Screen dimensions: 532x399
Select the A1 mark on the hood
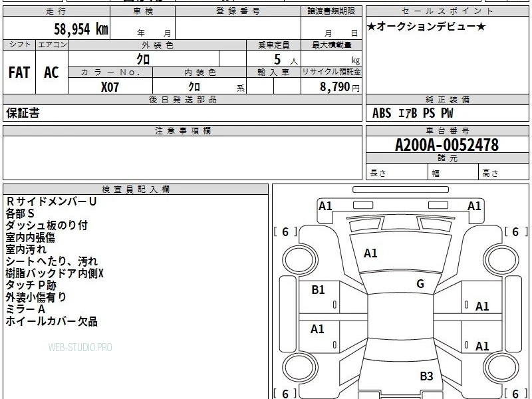click(370, 253)
